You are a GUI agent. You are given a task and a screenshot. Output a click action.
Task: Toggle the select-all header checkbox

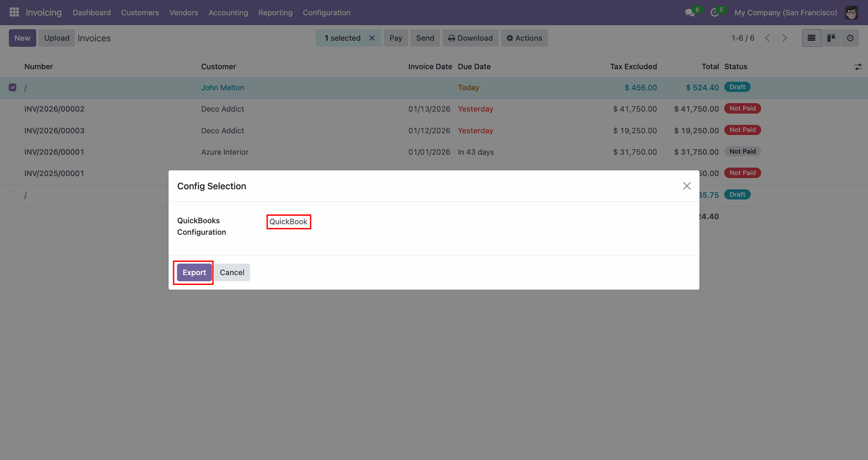[13, 66]
